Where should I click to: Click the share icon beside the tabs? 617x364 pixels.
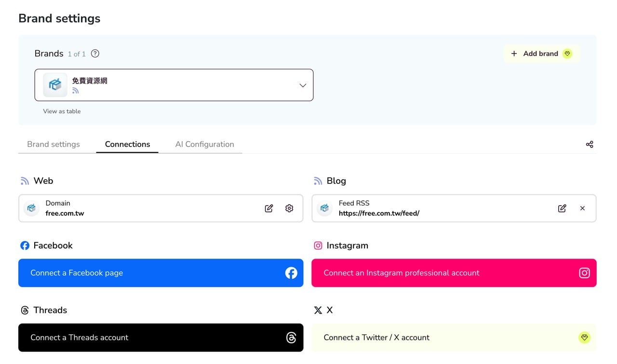[590, 144]
